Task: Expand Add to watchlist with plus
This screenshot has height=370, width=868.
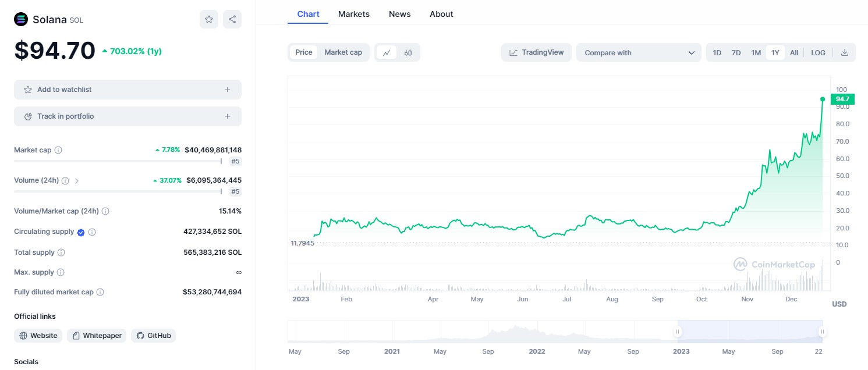Action: tap(228, 90)
